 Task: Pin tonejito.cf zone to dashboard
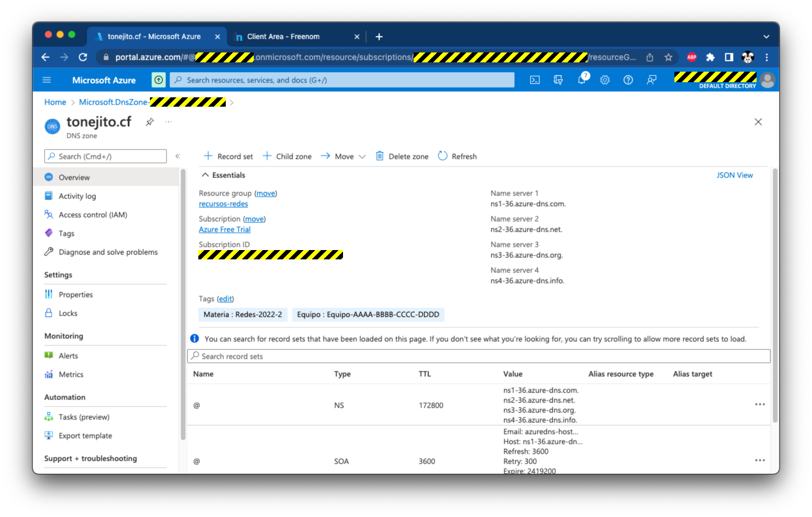coord(150,122)
